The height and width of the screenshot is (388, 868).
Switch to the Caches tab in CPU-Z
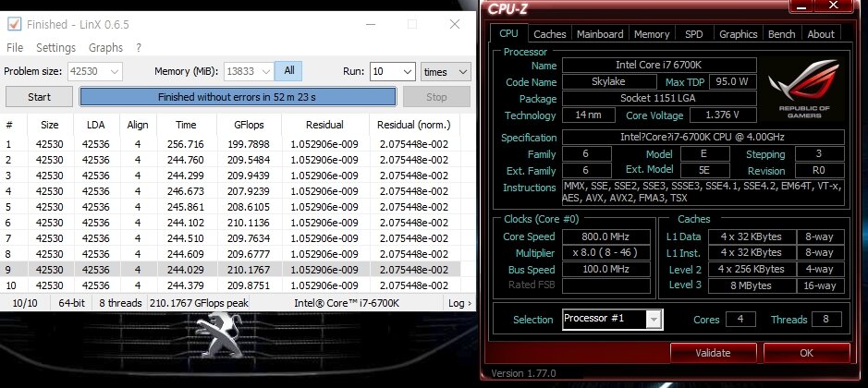coord(550,34)
